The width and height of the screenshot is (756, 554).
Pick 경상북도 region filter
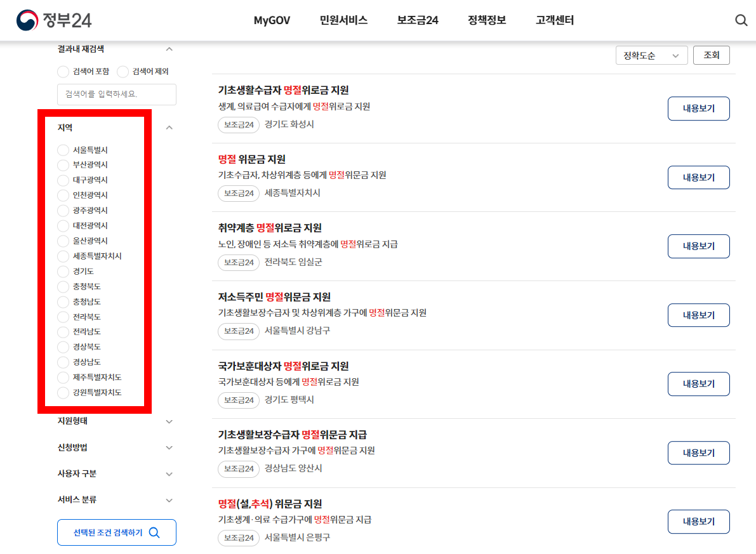pos(63,346)
